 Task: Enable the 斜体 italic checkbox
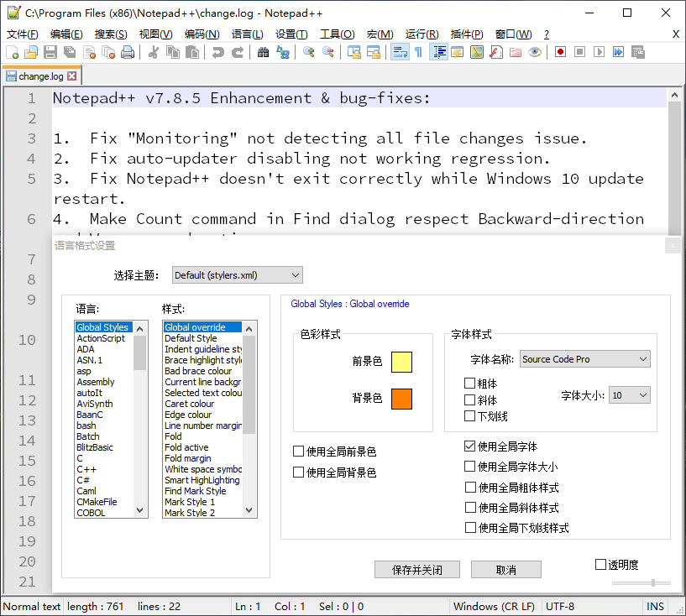469,400
